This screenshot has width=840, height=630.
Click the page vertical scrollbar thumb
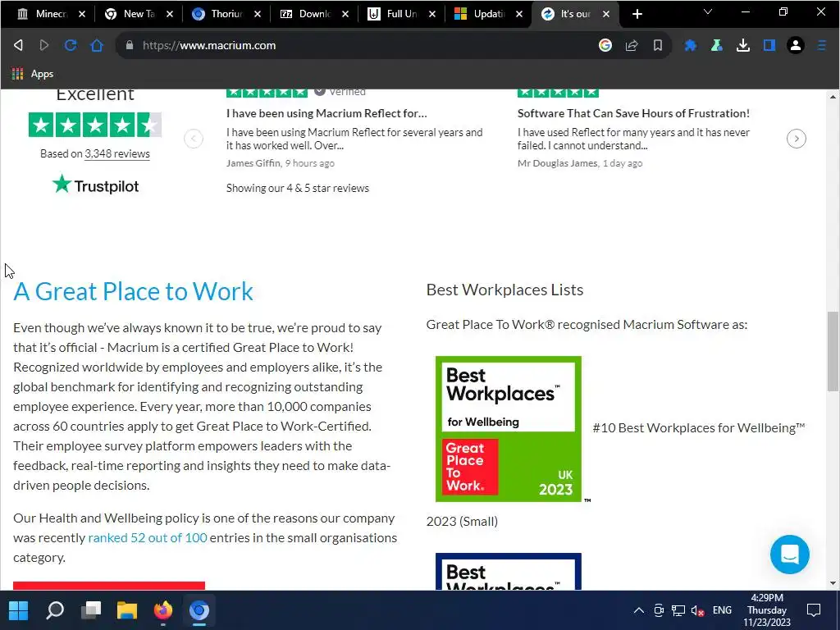833,351
